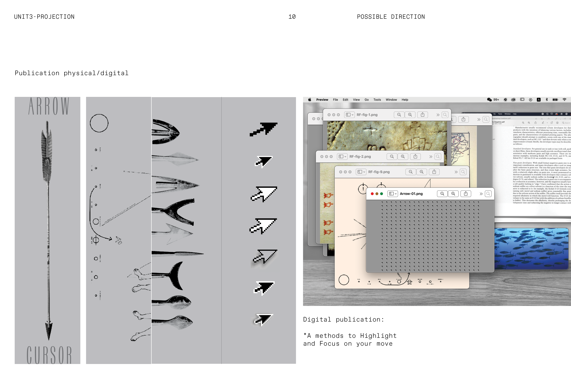Viewport: 571px width, 392px height.
Task: Open search in the Arrow-01.png window
Action: tap(488, 194)
